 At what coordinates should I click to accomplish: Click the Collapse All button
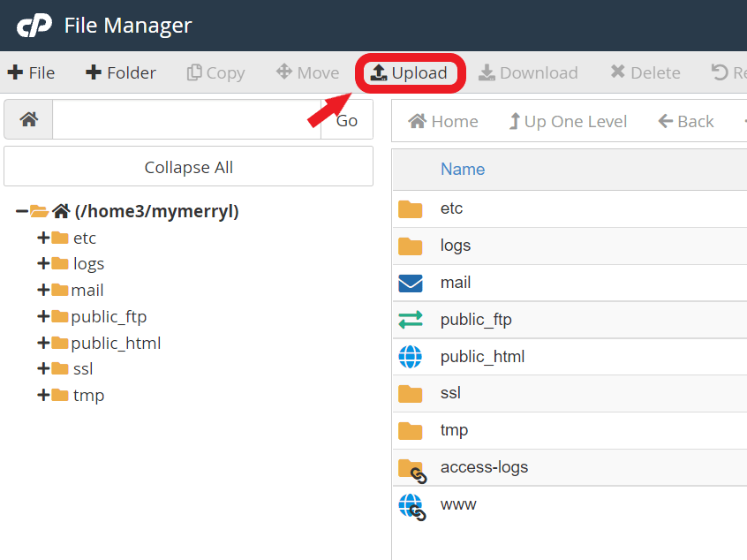(189, 167)
